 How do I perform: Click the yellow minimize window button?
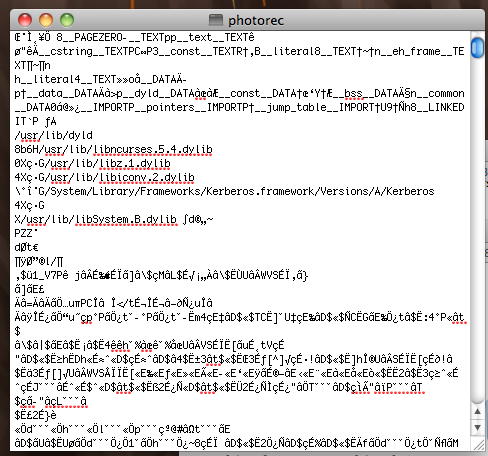tap(46, 20)
